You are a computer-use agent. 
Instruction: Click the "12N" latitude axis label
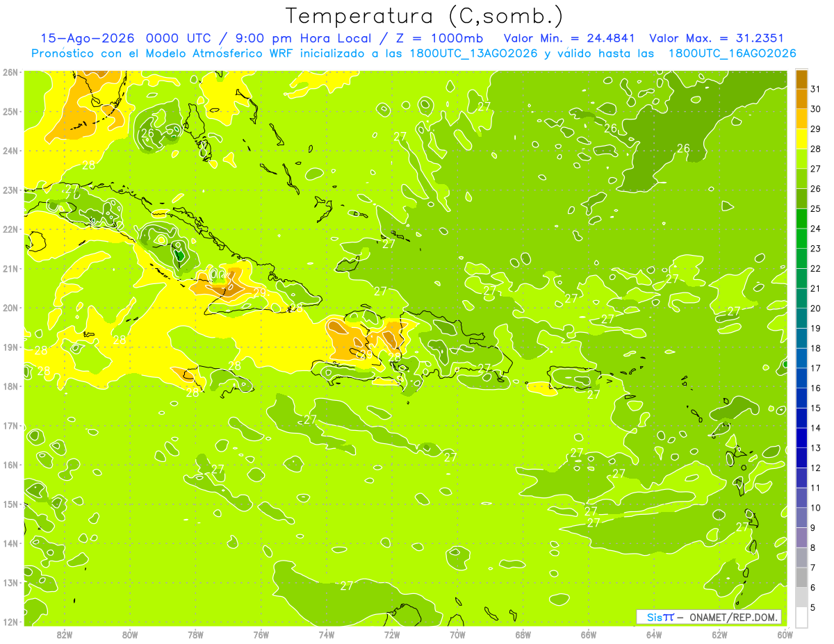click(10, 622)
